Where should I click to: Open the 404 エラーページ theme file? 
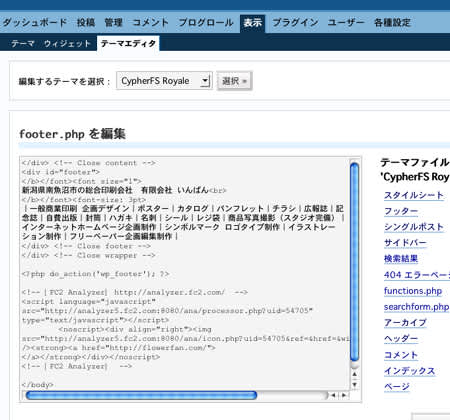click(417, 275)
